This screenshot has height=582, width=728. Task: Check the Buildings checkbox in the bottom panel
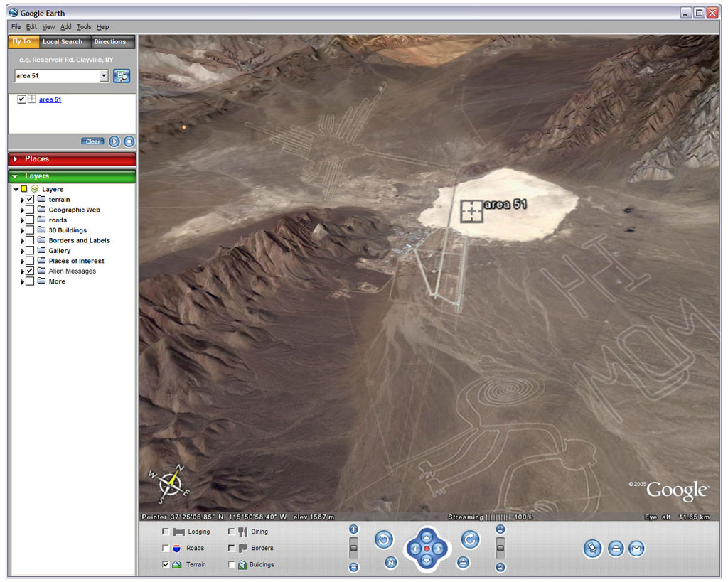tap(231, 565)
